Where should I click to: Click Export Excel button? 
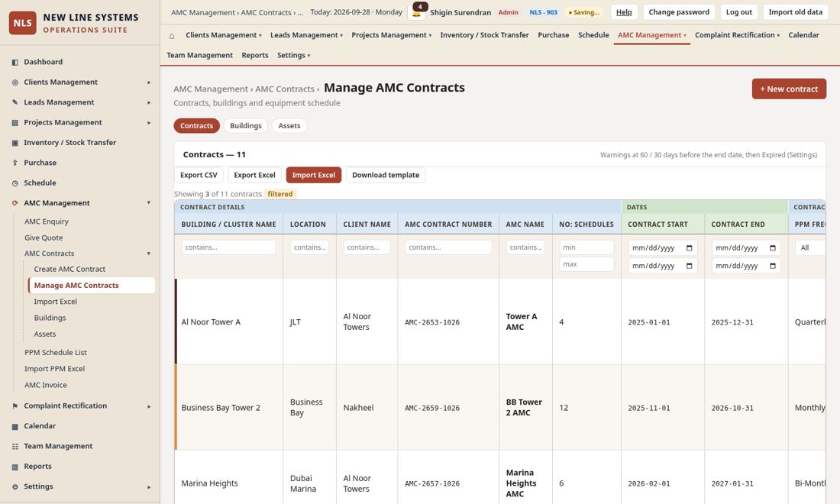[254, 175]
